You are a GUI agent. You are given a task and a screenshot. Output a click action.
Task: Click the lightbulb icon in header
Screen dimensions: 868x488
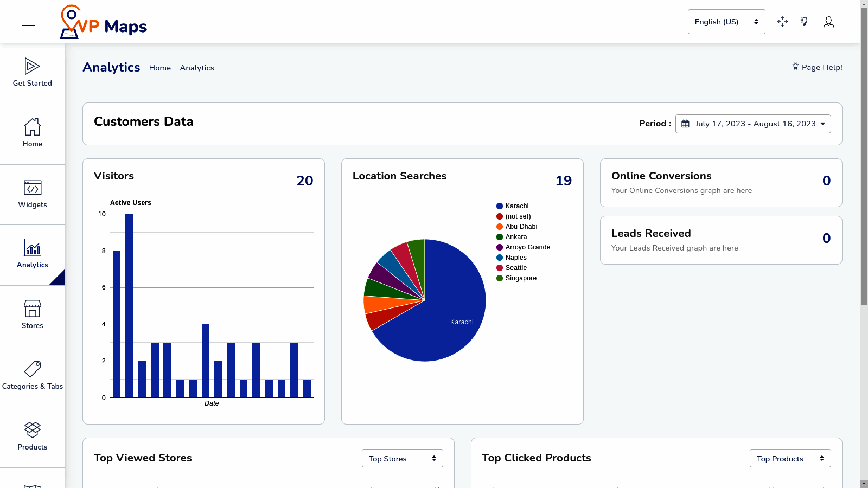805,22
